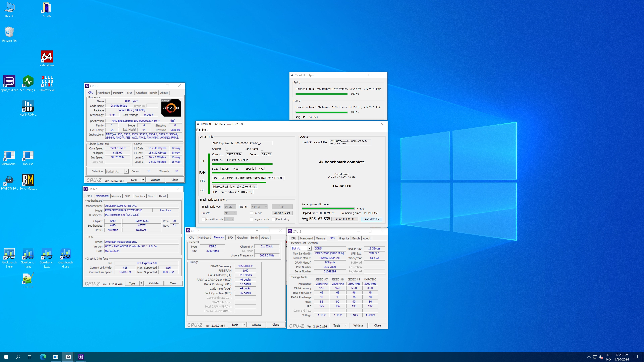The height and width of the screenshot is (362, 644).
Task: Expand Tools arrow in Mainboard window
Action: pyautogui.click(x=141, y=283)
